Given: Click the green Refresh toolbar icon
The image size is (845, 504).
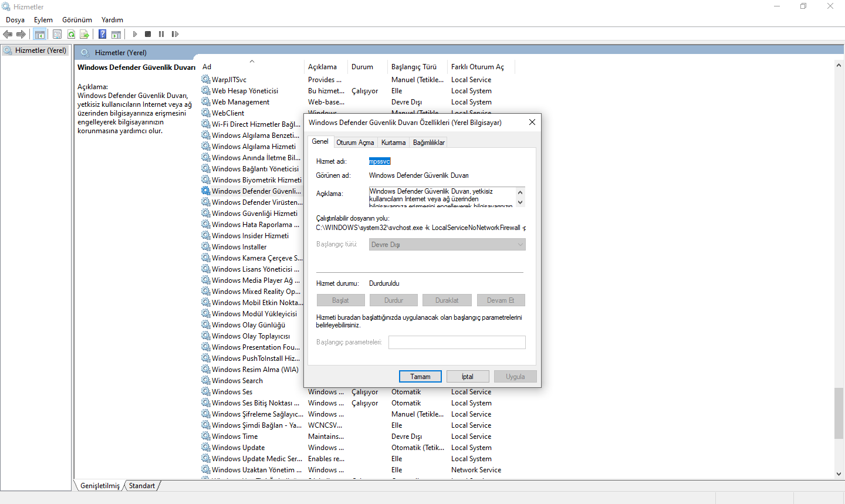Looking at the screenshot, I should (x=71, y=34).
